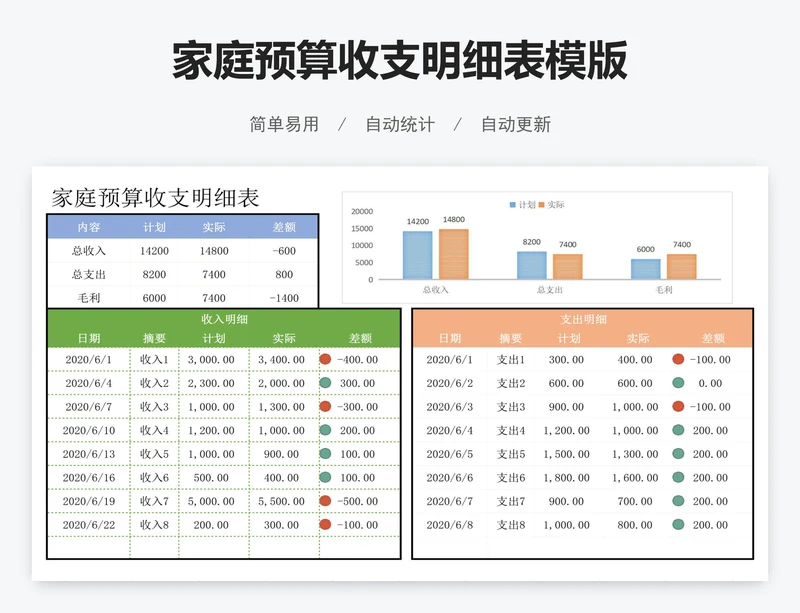Select the orange 7400 bar for 总支出
The height and width of the screenshot is (613, 800).
(567, 267)
